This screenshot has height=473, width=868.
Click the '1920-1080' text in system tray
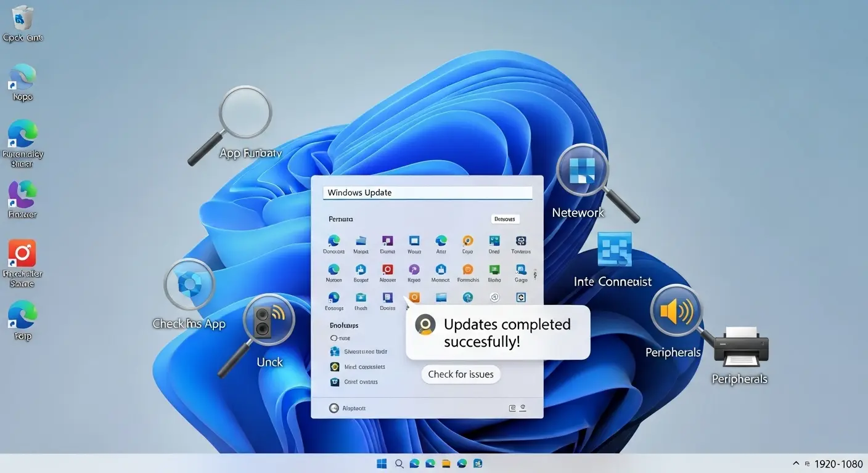[x=838, y=464]
